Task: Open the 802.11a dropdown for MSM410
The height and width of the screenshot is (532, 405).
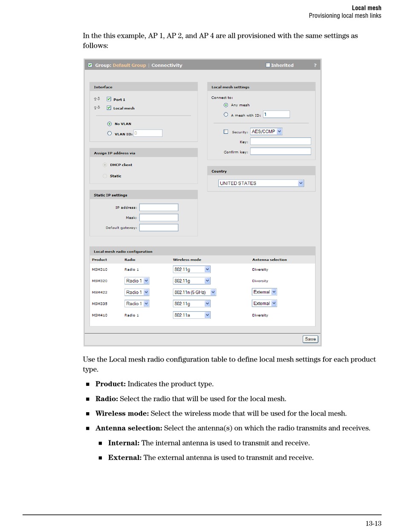Action: 192,315
